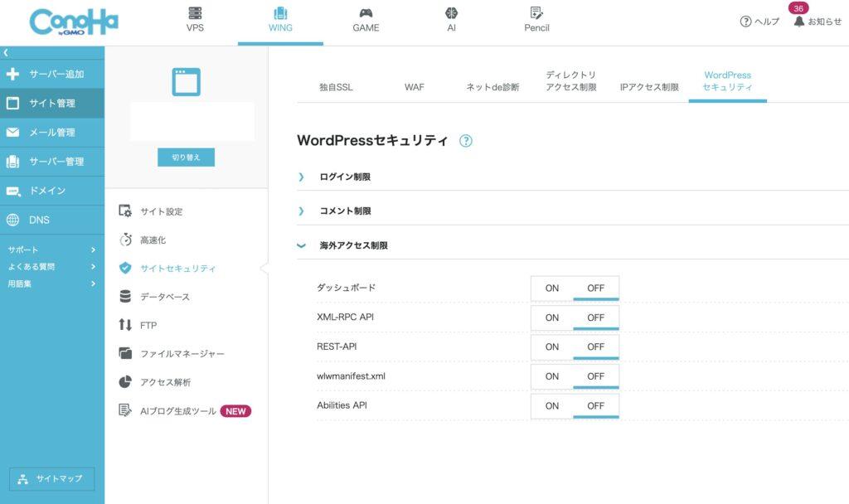Click the AI blog generation tool icon

[125, 410]
